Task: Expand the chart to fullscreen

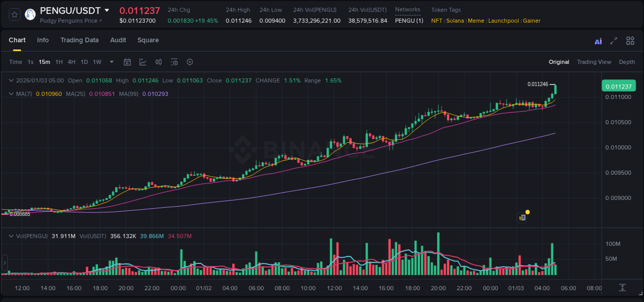Action: pos(614,40)
